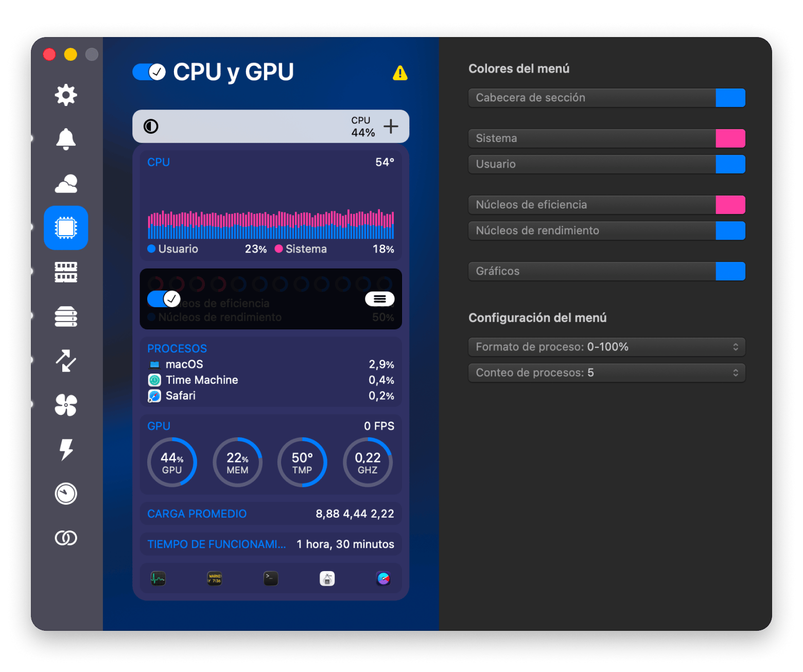Select the CARGA PROMEDIO row

[271, 514]
